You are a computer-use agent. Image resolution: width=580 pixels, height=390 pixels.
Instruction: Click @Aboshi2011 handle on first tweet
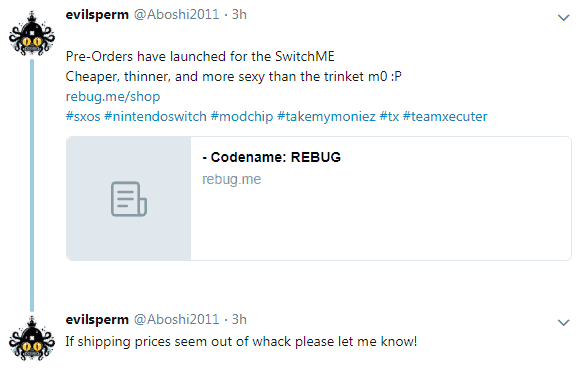click(x=176, y=14)
